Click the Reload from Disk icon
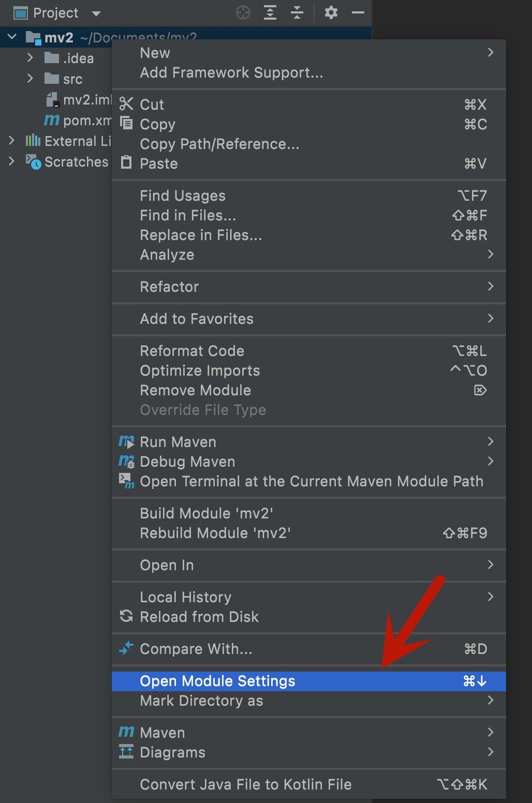The width and height of the screenshot is (532, 803). point(126,617)
